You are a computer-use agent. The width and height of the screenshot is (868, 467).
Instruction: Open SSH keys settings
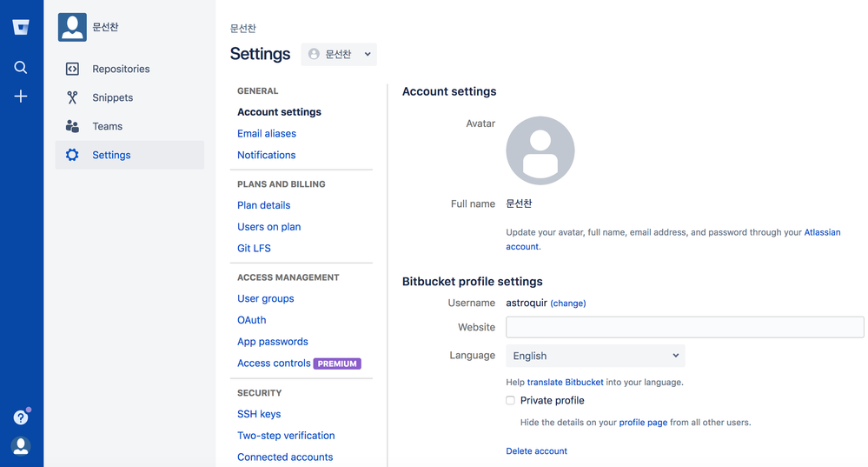coord(259,414)
